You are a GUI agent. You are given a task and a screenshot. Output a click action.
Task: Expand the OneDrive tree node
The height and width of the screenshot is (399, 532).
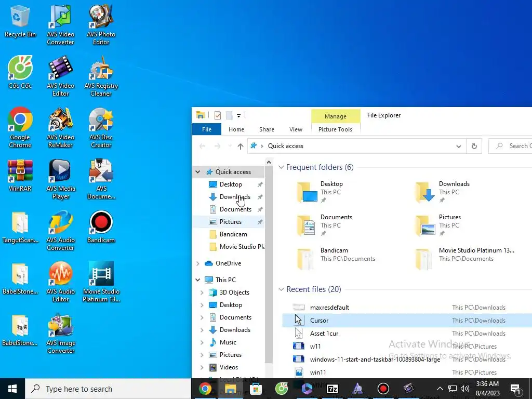coord(198,263)
